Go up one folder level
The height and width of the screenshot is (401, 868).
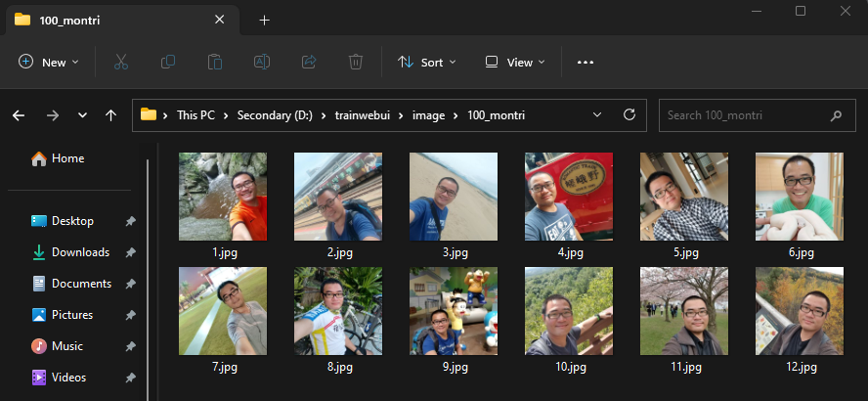pos(111,115)
